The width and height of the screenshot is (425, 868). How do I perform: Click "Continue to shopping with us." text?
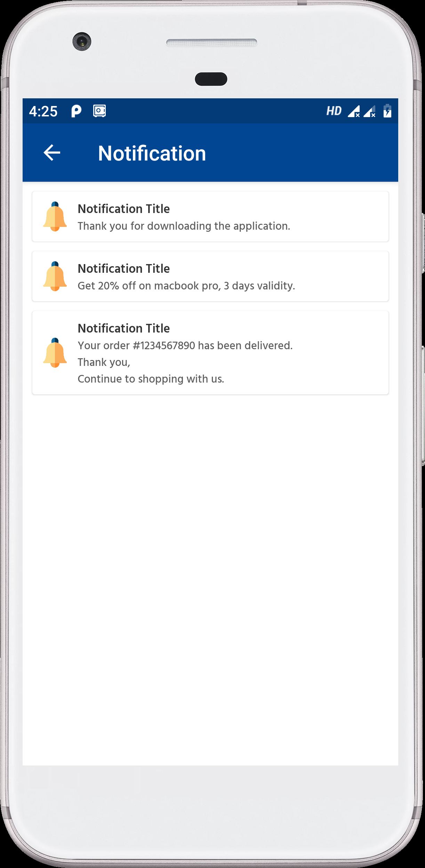tap(151, 379)
